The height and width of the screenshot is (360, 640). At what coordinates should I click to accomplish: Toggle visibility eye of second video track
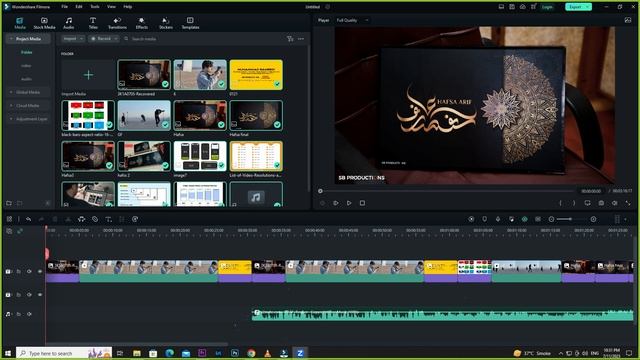click(40, 294)
